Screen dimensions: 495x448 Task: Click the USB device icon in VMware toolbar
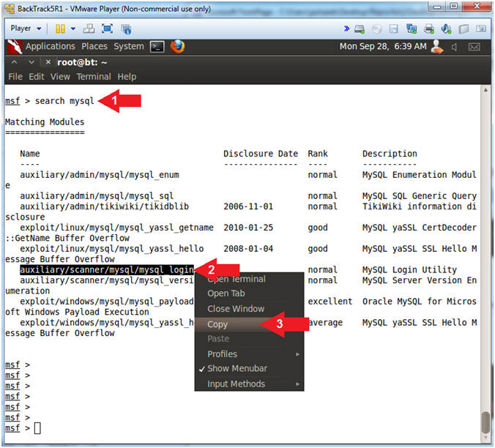click(464, 29)
